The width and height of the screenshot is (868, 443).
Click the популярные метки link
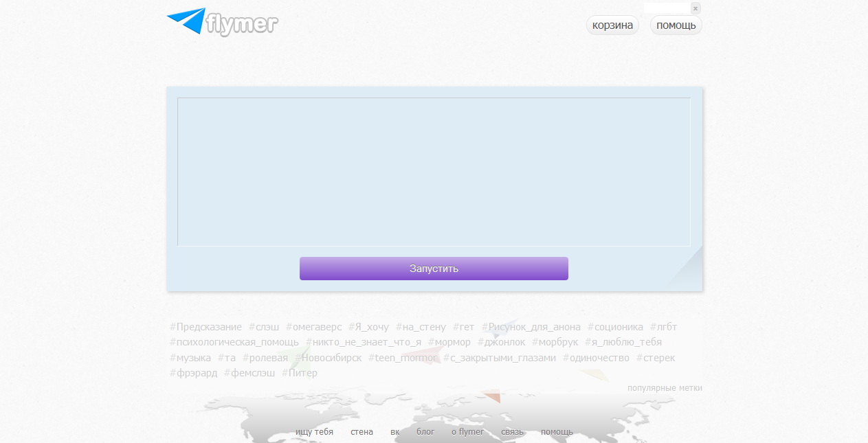tap(665, 388)
